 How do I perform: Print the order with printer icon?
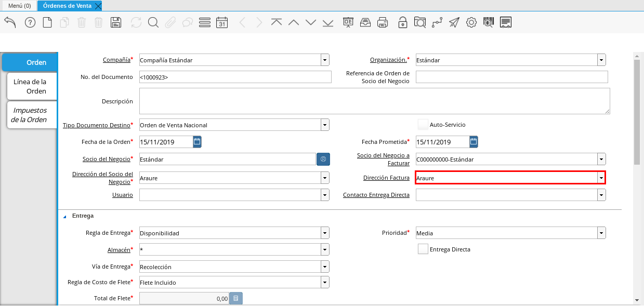point(383,22)
